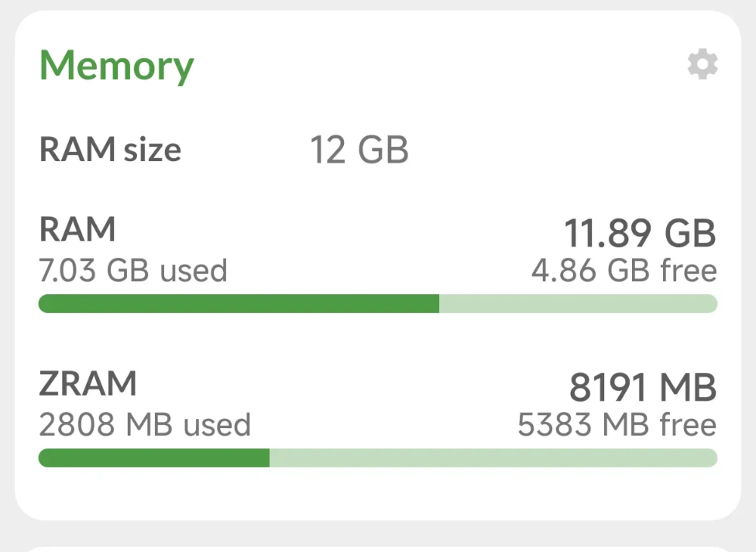This screenshot has height=552, width=756.
Task: Click the boundary where ZRAM used bar ends
Action: (x=270, y=458)
